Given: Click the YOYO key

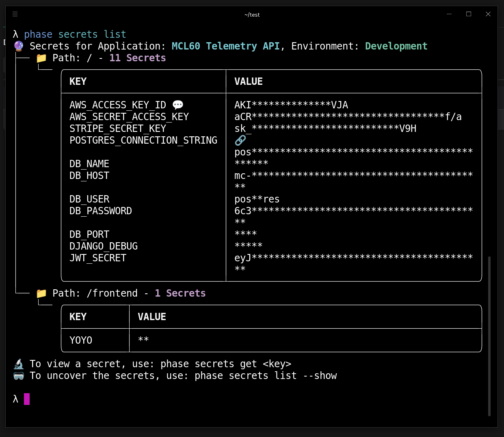Looking at the screenshot, I should click(x=81, y=340).
